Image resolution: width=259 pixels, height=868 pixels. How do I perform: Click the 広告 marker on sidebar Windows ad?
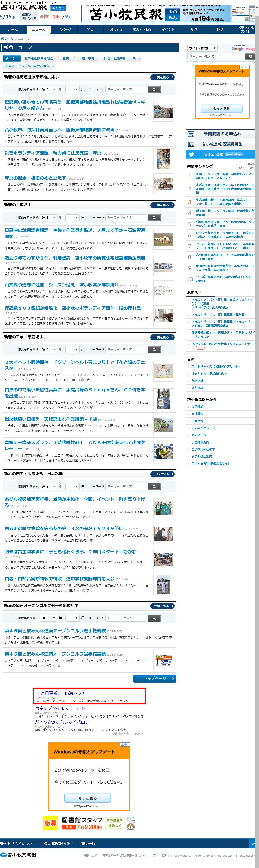click(x=244, y=67)
